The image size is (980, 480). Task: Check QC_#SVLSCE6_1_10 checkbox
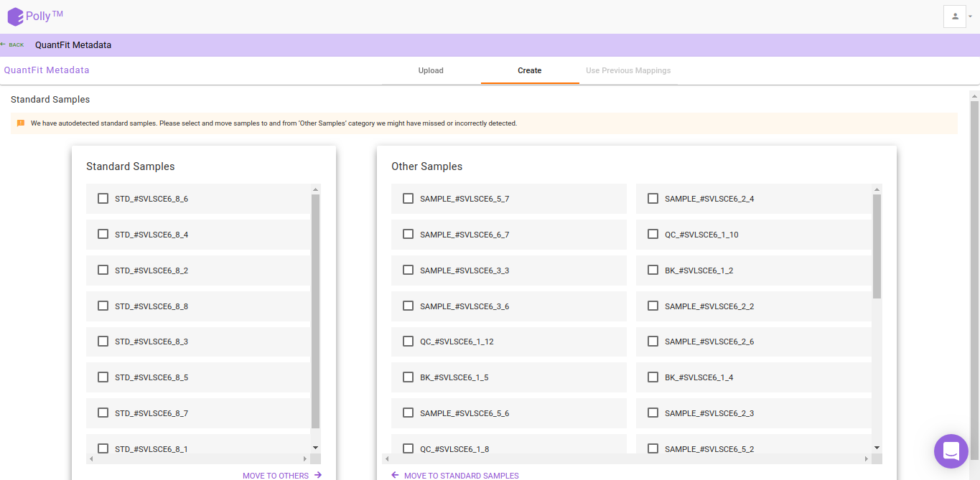pyautogui.click(x=653, y=234)
